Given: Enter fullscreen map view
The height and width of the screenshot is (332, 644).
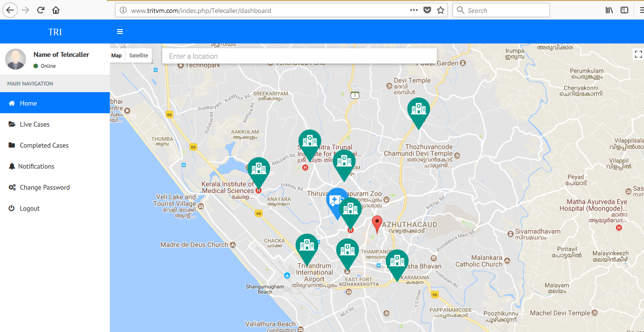Looking at the screenshot, I should 638,54.
